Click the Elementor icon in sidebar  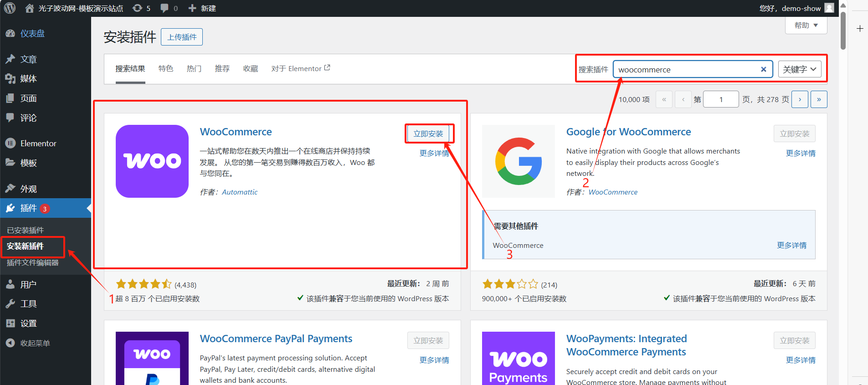tap(10, 143)
